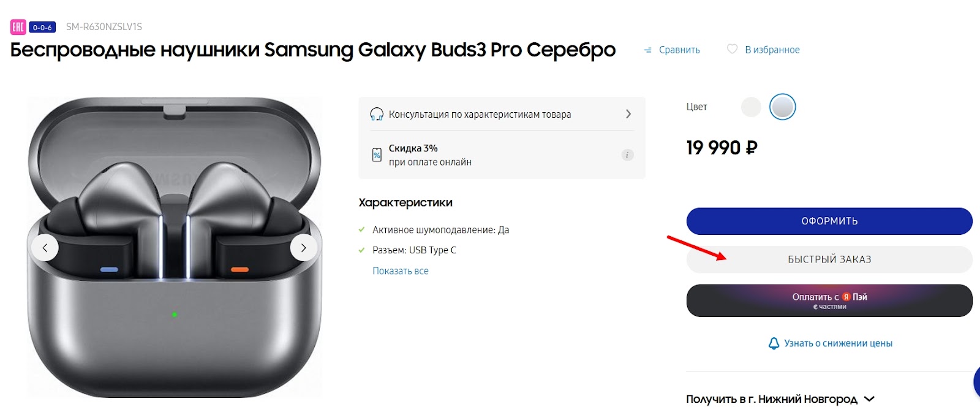The width and height of the screenshot is (980, 409).
Task: Open the discount info tooltip icon
Action: click(x=627, y=155)
